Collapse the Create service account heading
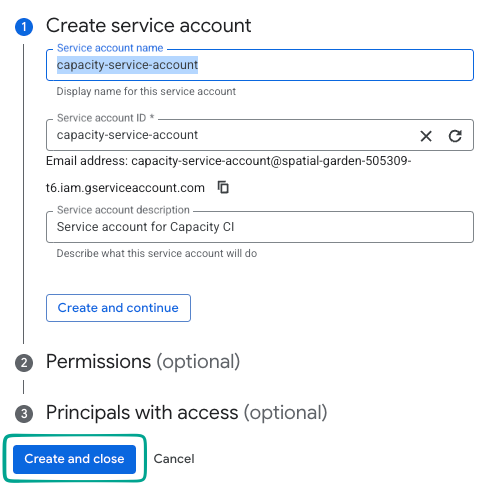 148,26
